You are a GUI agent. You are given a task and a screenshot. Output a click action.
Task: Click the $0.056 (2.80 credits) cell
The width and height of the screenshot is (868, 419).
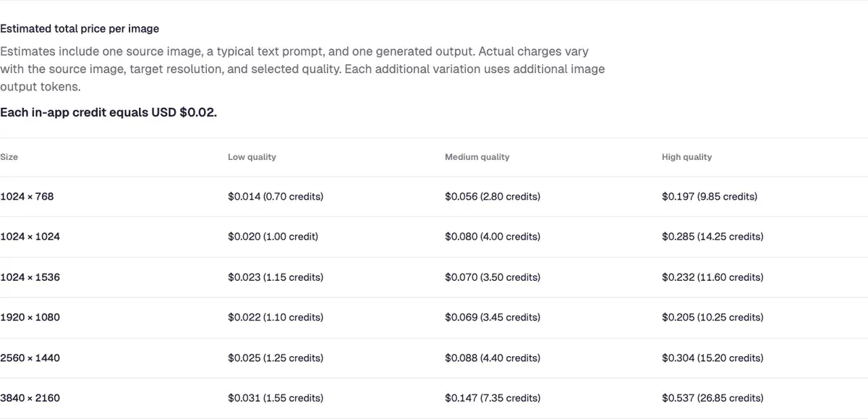[x=493, y=197]
